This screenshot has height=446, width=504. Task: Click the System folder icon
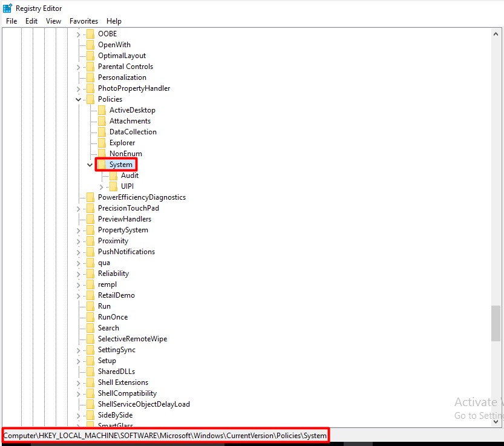pos(102,165)
